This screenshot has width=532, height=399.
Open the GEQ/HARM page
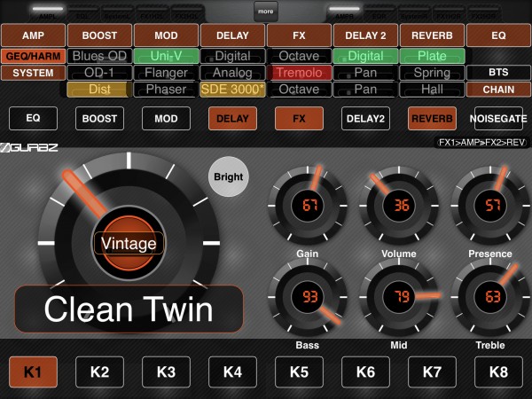pos(33,56)
